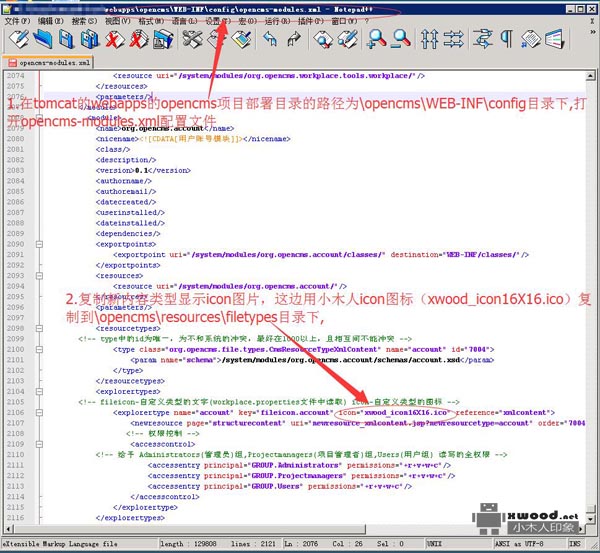Open Replace with the pencil-and-page icon
This screenshot has width=600, height=553.
click(347, 39)
